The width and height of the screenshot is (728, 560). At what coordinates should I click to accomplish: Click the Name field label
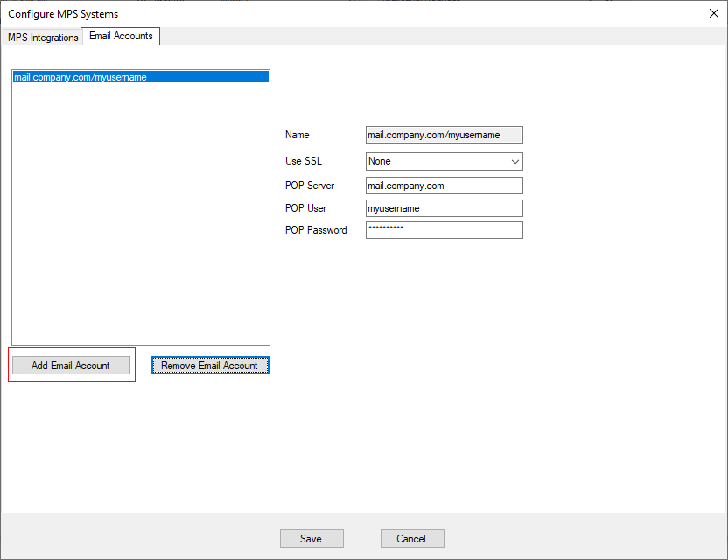coord(297,135)
